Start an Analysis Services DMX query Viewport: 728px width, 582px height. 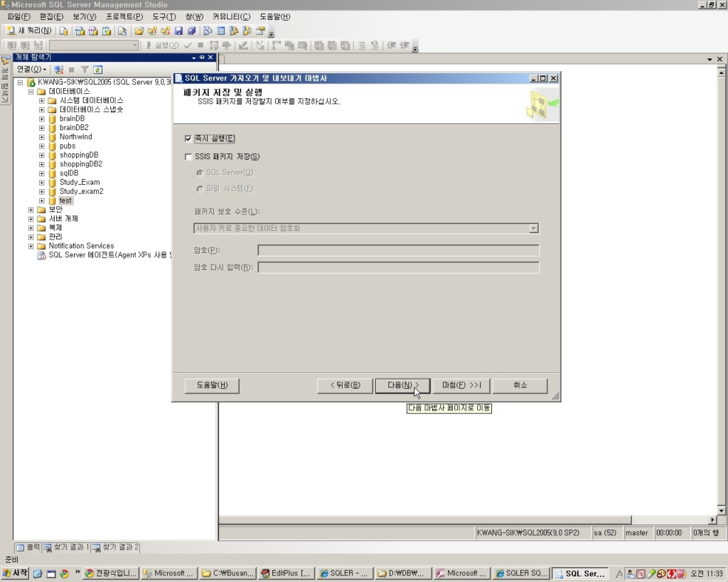[93, 31]
